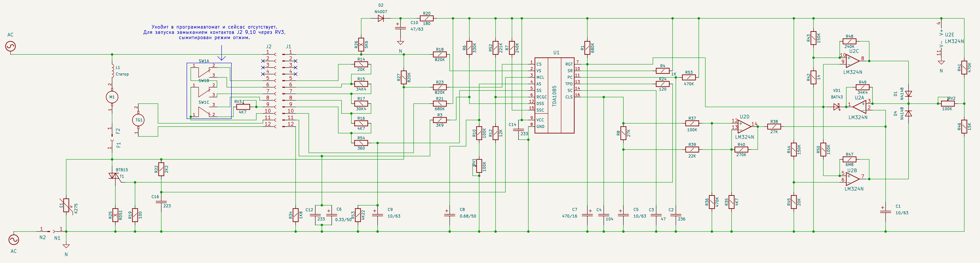The width and height of the screenshot is (980, 263).
Task: Select the R40 270K feedback resistor
Action: coord(741,150)
